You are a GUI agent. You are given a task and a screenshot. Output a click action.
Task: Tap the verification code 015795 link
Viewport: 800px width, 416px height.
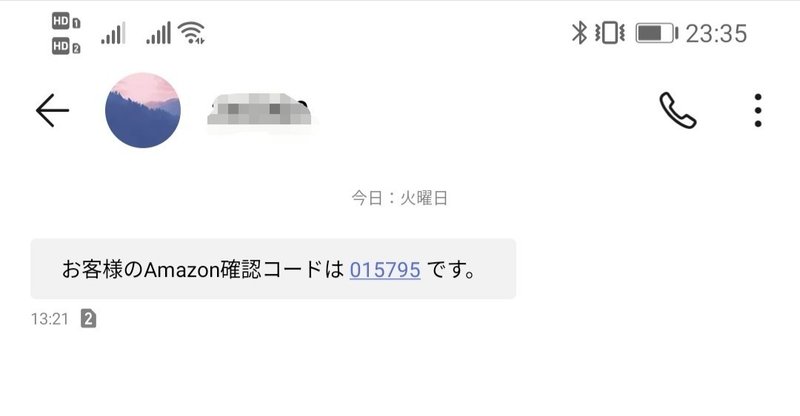point(385,270)
